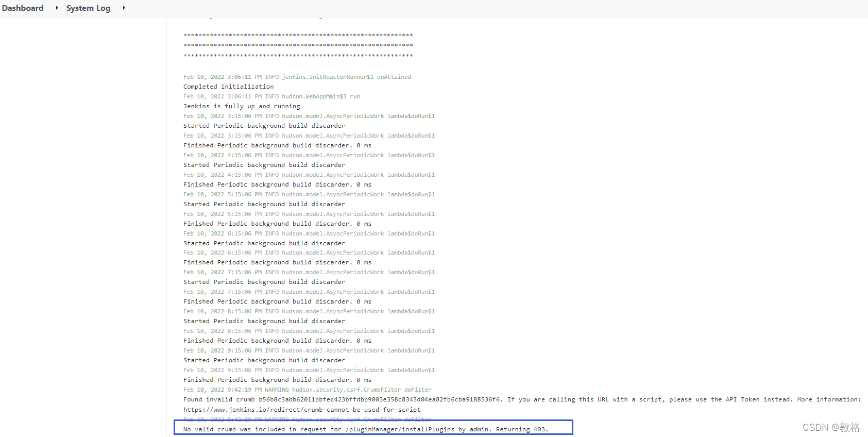Click the jenkins.io crumb-cannot-be-used-for-script URL
Viewport: 868px width, 437px height.
(x=302, y=410)
